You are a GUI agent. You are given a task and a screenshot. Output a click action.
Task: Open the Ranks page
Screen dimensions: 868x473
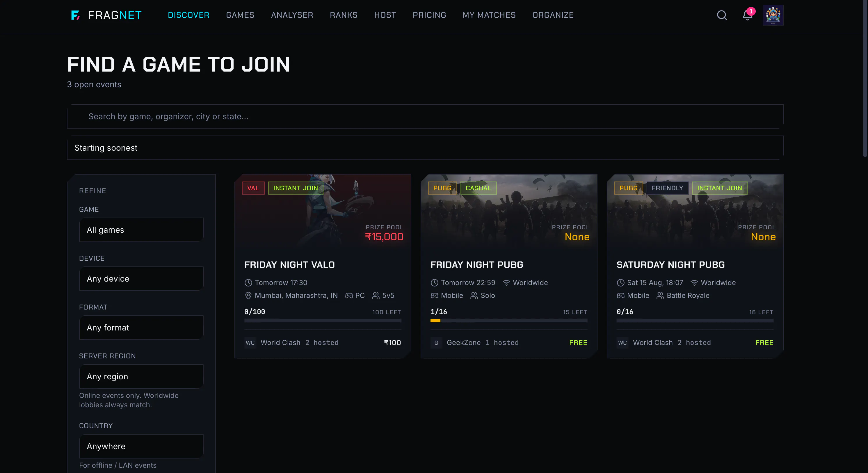pyautogui.click(x=344, y=15)
